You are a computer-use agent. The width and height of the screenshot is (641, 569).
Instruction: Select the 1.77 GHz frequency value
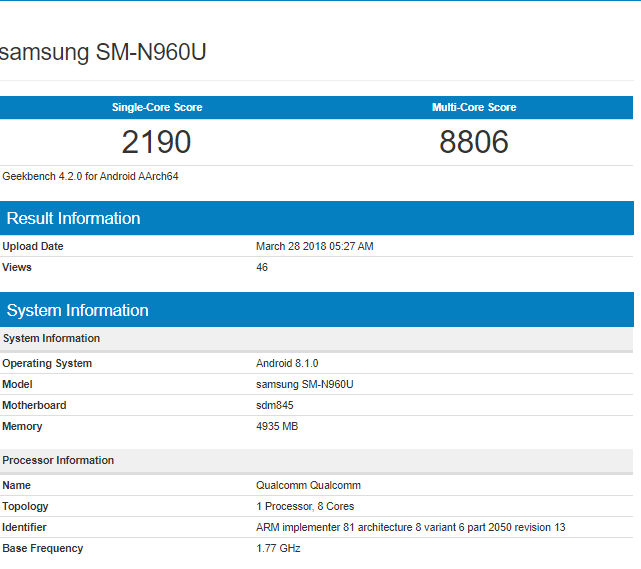(x=278, y=548)
